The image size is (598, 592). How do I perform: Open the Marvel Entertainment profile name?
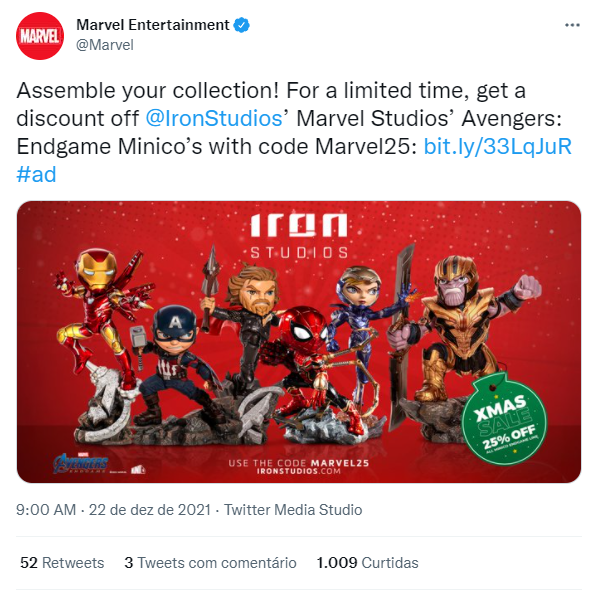153,25
